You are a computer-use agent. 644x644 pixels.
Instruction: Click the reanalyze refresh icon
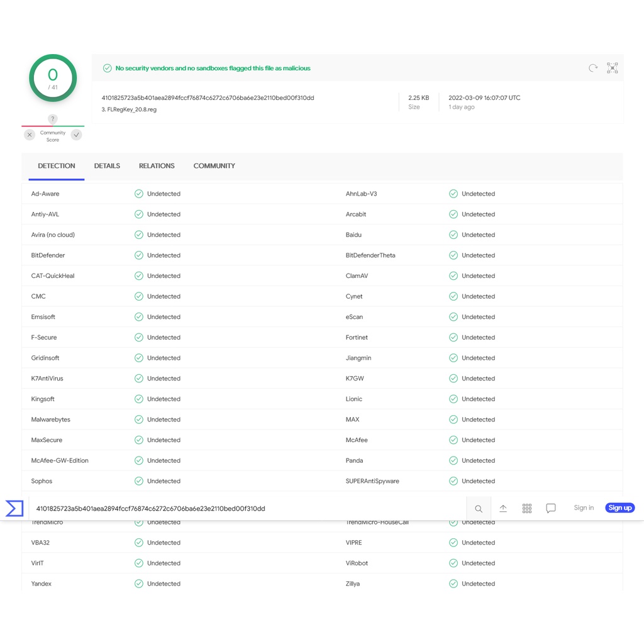click(x=593, y=68)
